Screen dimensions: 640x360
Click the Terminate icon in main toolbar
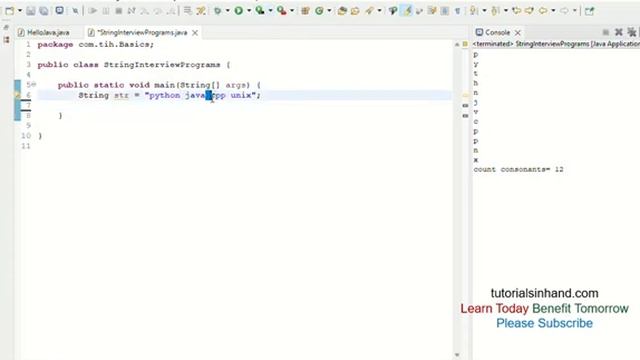118,11
